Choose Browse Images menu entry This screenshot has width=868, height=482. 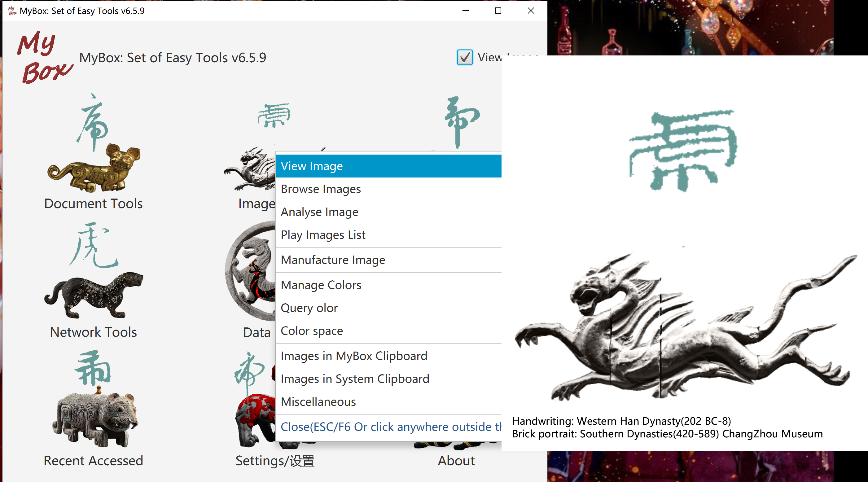[388, 189]
